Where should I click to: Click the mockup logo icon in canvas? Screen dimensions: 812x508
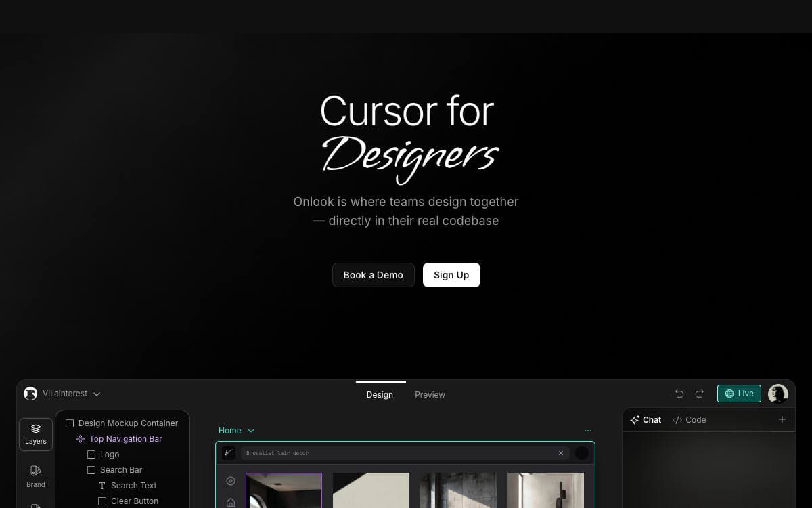pos(229,453)
